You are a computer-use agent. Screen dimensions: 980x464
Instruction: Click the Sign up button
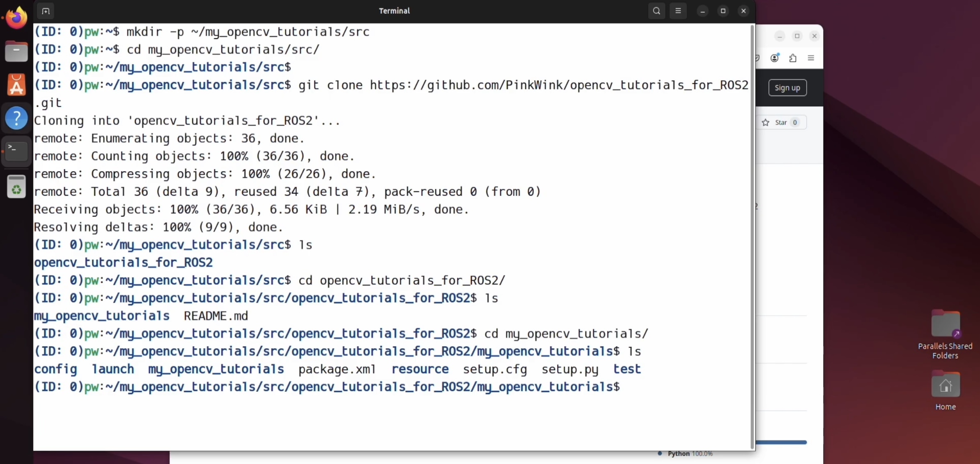click(x=787, y=88)
